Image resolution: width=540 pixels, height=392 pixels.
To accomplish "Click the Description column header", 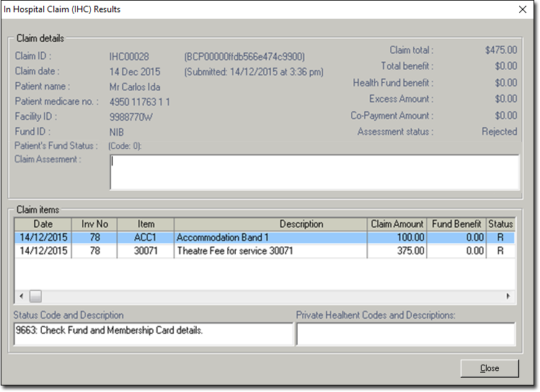I will (x=270, y=224).
